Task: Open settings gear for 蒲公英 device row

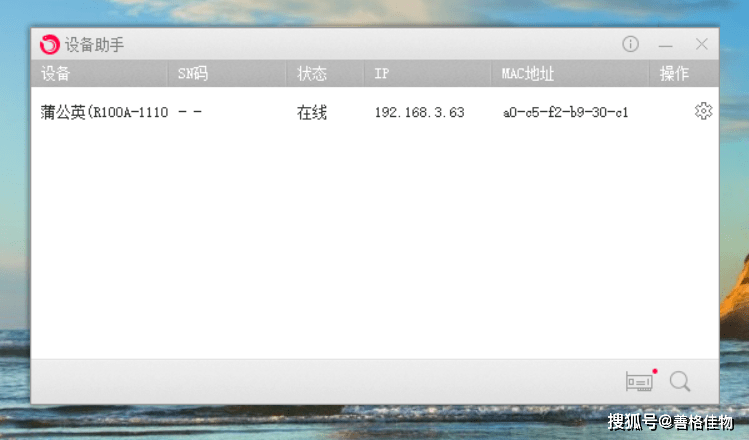Action: (x=703, y=111)
